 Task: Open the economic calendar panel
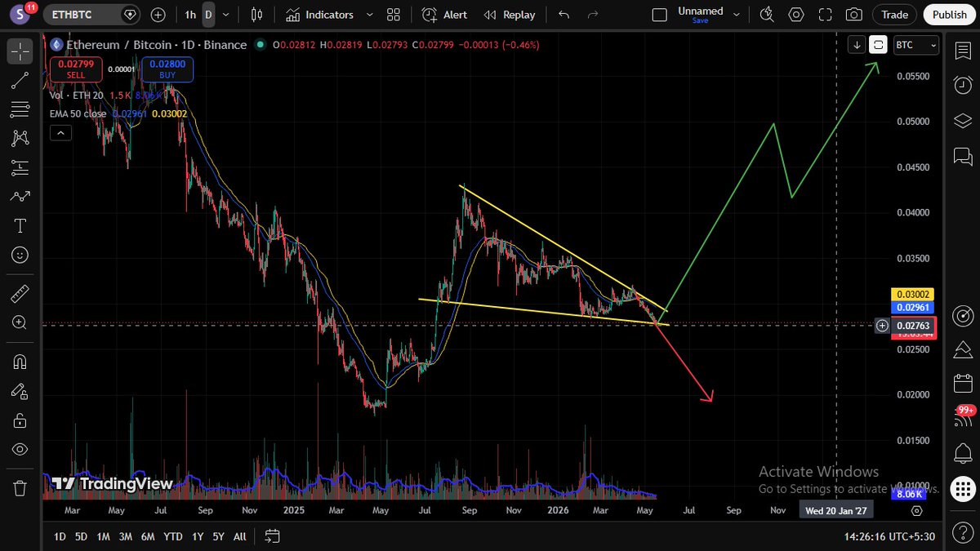point(963,384)
